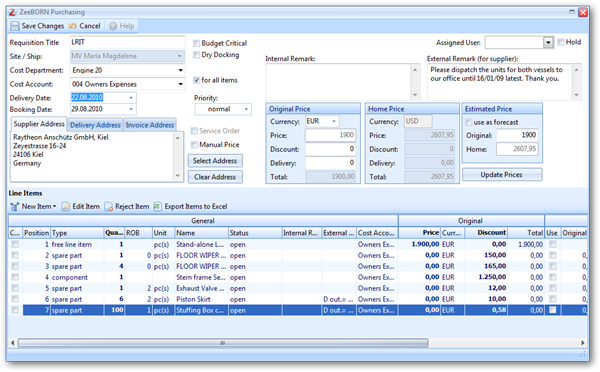Uncheck the for all items checkbox
The width and height of the screenshot is (600, 372).
click(196, 80)
